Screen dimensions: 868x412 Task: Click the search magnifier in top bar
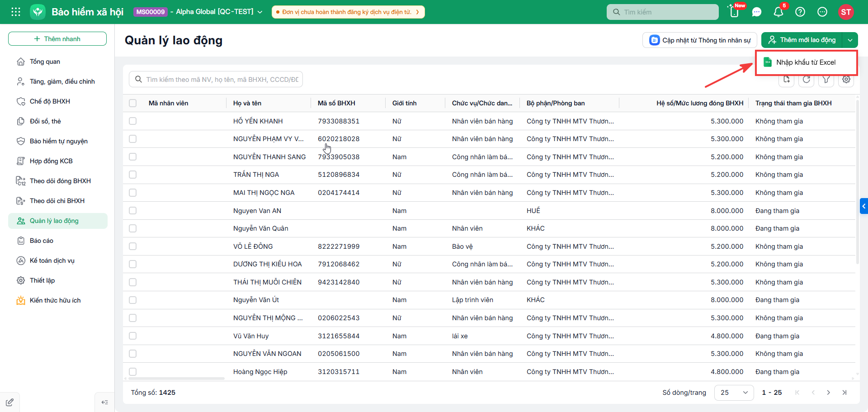616,12
